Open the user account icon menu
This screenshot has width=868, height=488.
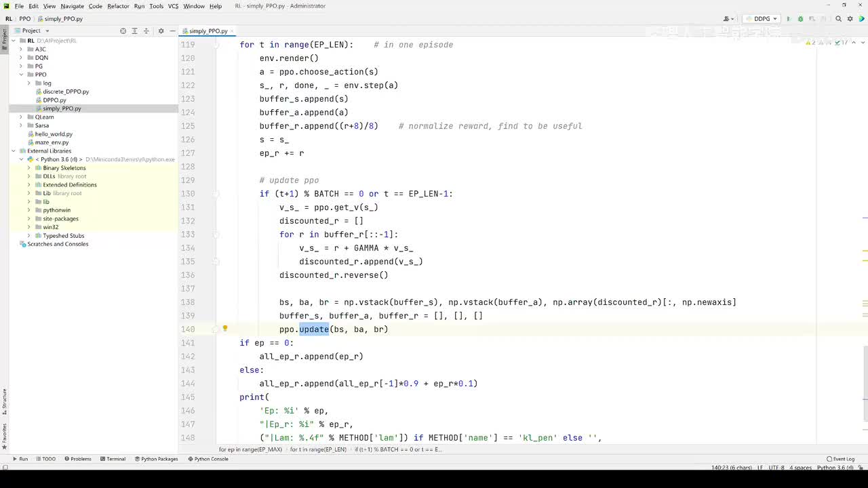tap(729, 19)
